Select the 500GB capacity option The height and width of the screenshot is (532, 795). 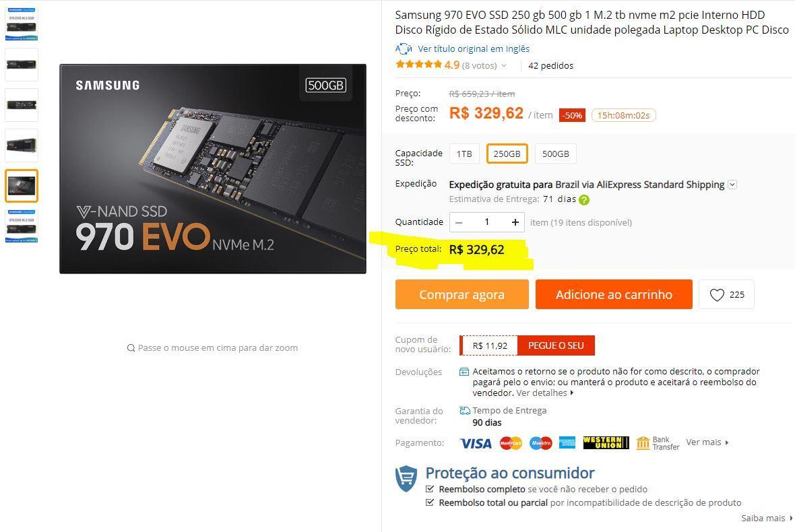tap(556, 154)
